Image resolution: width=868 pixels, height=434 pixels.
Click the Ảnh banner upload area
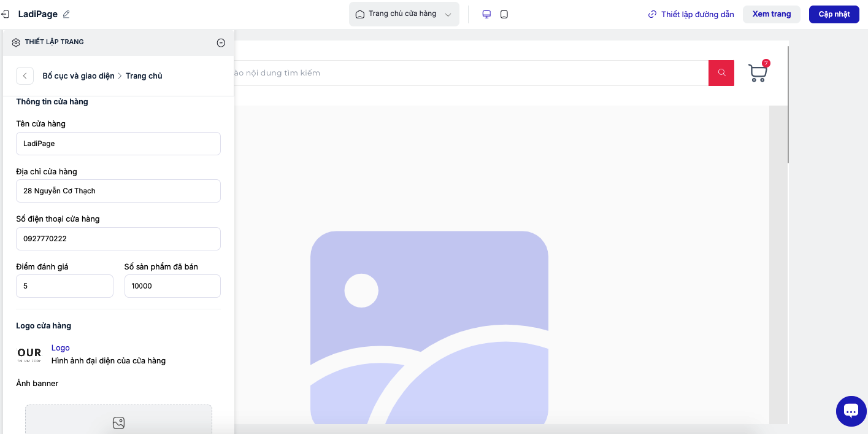coord(118,419)
